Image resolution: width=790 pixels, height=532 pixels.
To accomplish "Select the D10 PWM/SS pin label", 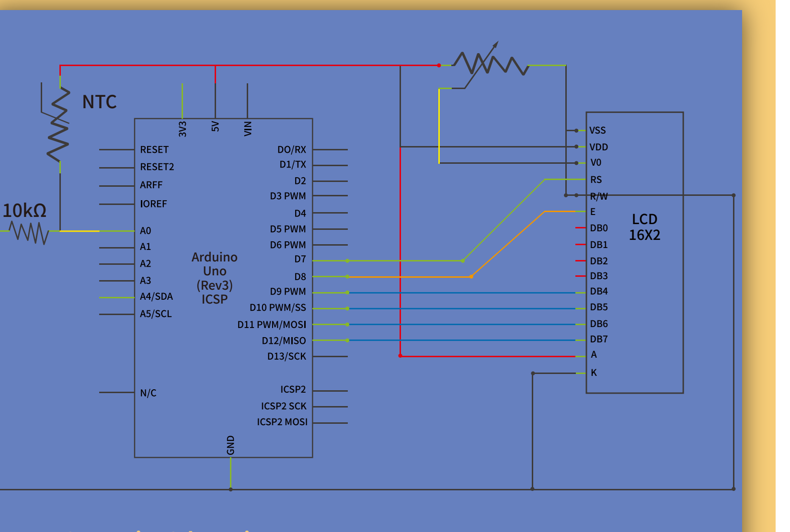I will [278, 307].
